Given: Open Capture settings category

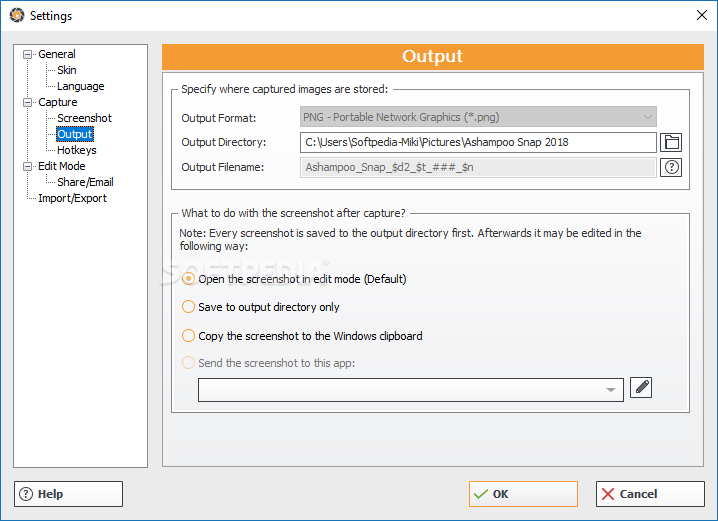Looking at the screenshot, I should pos(58,102).
